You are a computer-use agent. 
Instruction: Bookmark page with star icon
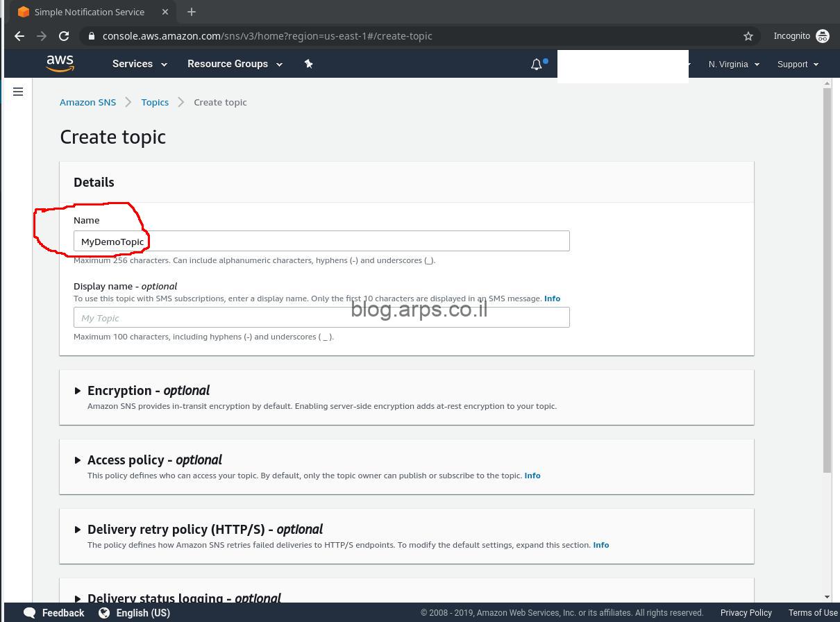coord(748,36)
